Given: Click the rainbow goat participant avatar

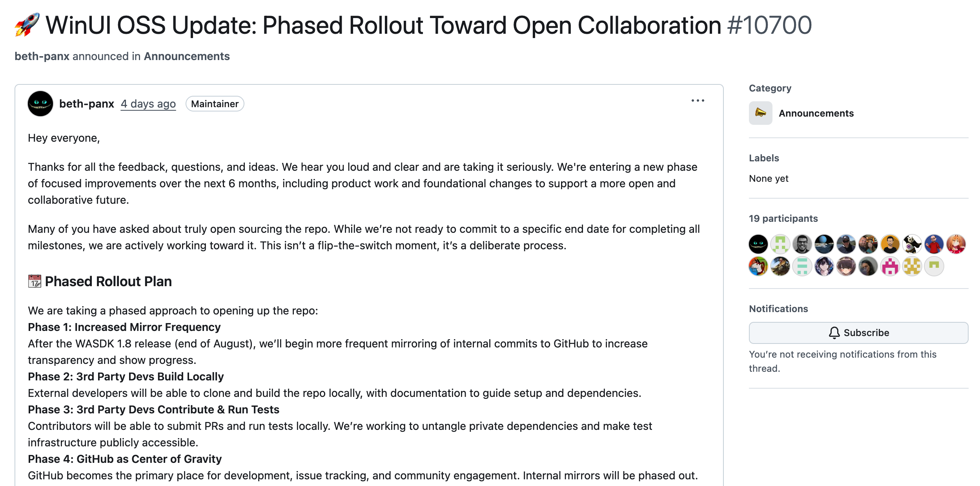Looking at the screenshot, I should tap(758, 267).
